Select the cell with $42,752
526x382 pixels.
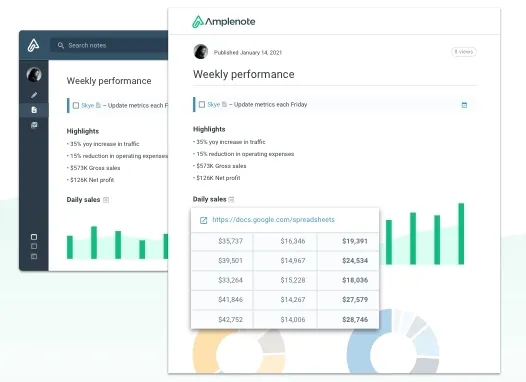pos(222,320)
